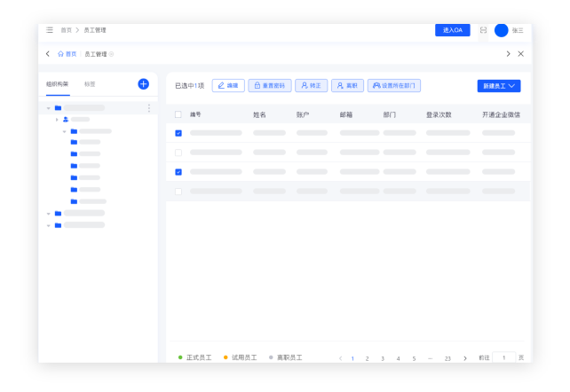This screenshot has height=392, width=570.
Task: Click the 进入OA button
Action: [452, 30]
